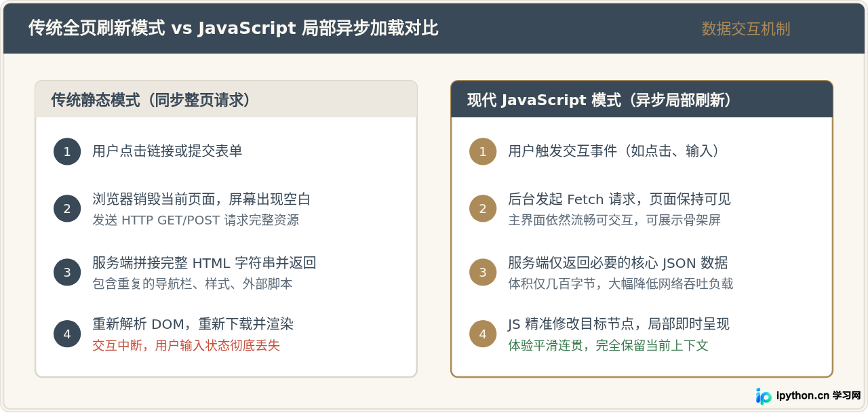Click the note 体积仅几百字节，大幅降低网络吞吐负载

click(x=620, y=284)
